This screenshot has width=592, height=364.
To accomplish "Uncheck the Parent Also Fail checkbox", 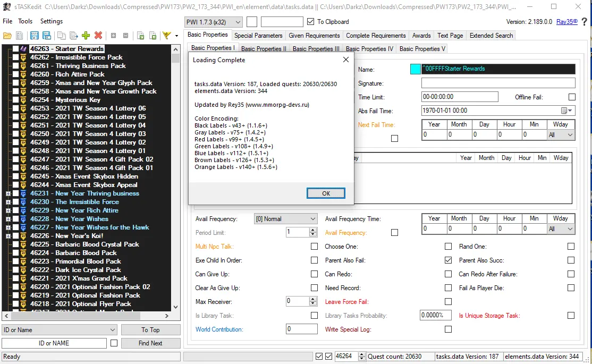I will click(x=448, y=260).
